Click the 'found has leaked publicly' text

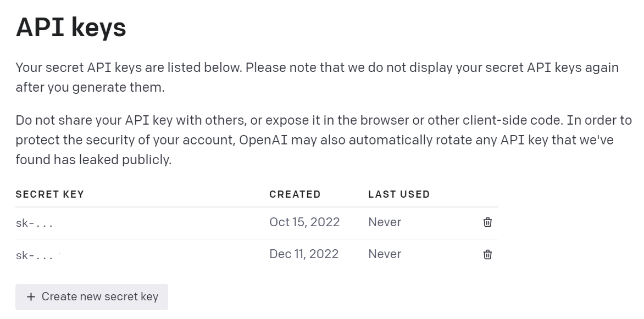click(93, 160)
